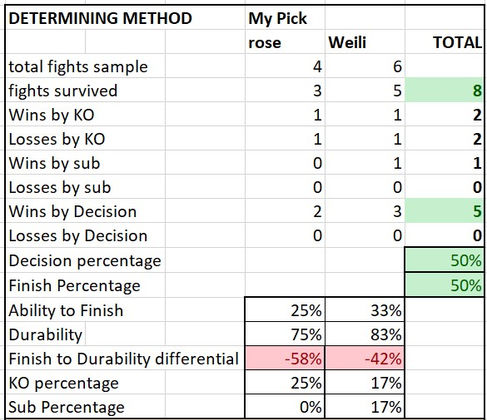Select rose's total fights sample value 4

click(x=285, y=66)
